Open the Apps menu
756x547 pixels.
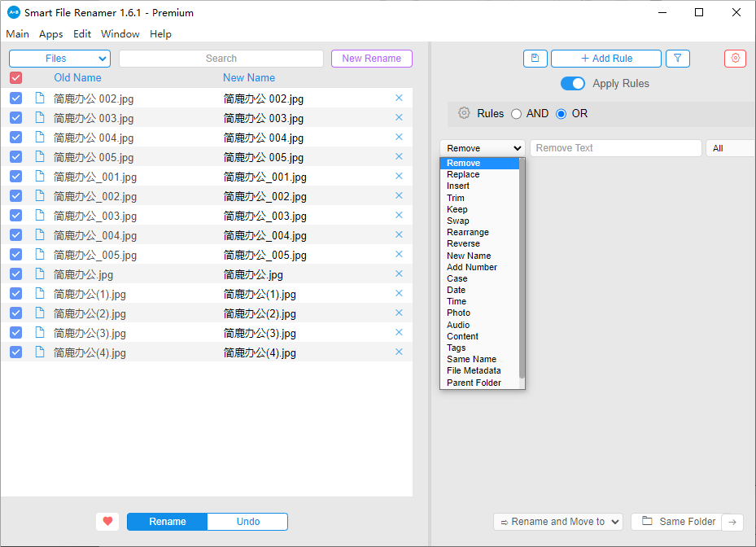pos(50,34)
